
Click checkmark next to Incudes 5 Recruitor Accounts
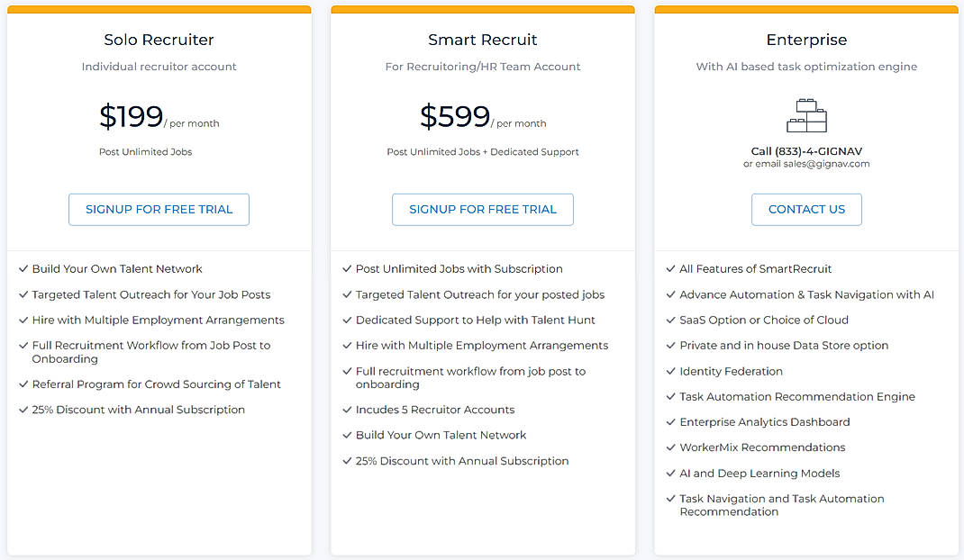point(347,410)
